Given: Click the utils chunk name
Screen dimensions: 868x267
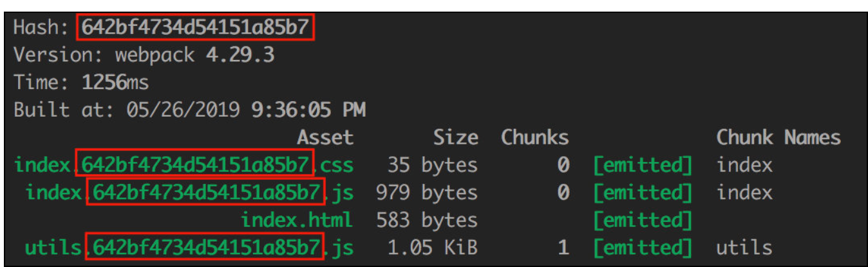Looking at the screenshot, I should click(744, 248).
